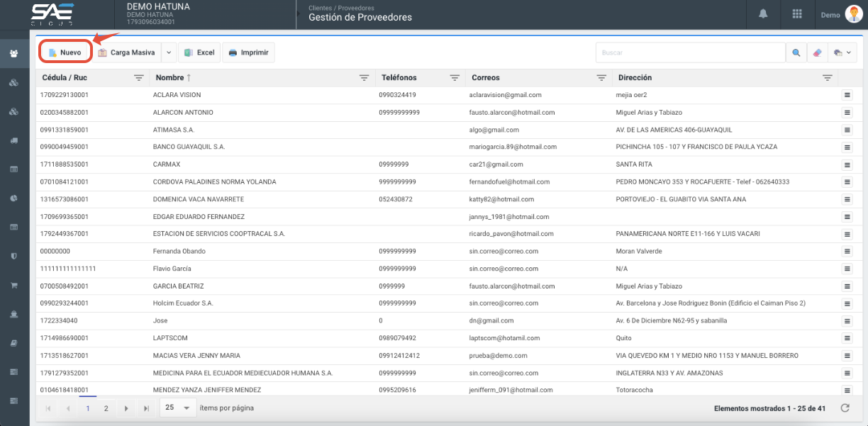Open the pie chart icon in left sidebar

tap(13, 198)
